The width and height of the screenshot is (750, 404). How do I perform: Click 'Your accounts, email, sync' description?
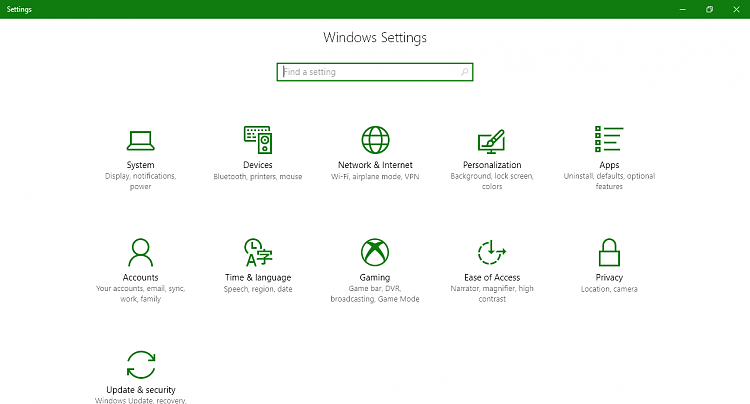141,294
